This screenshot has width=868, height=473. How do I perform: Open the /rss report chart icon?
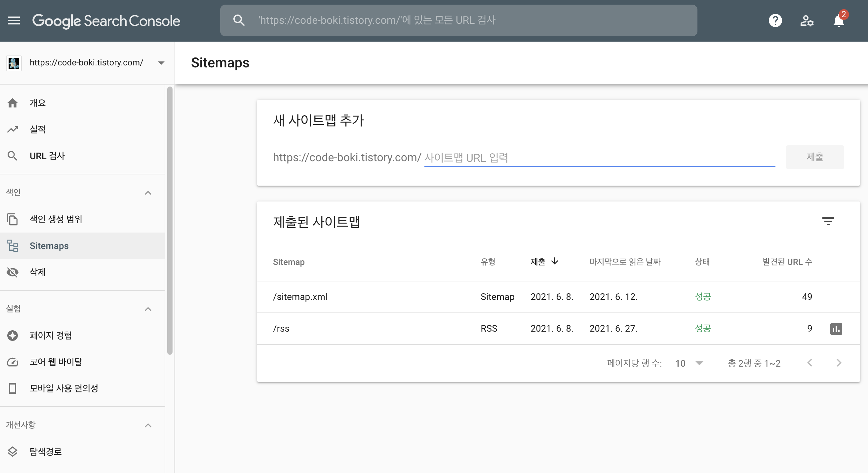click(836, 329)
